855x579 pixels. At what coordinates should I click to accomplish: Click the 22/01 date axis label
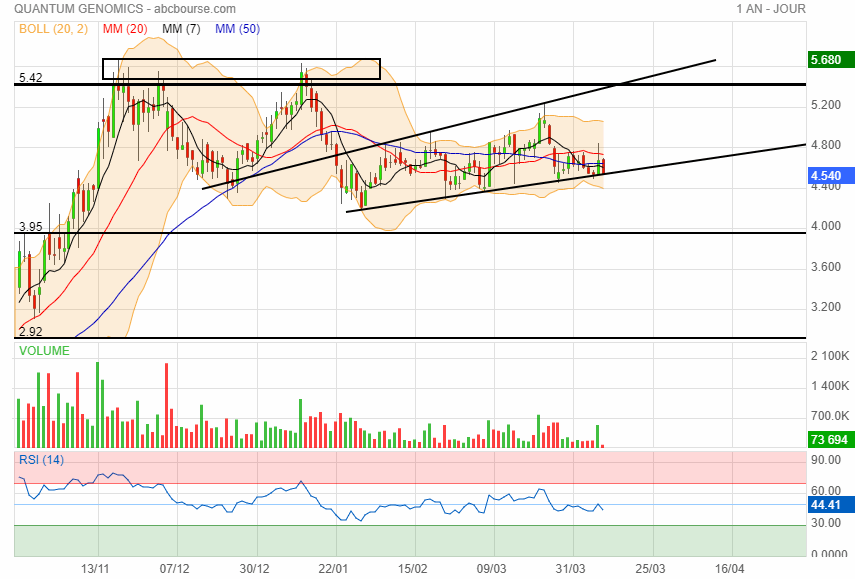(x=333, y=569)
